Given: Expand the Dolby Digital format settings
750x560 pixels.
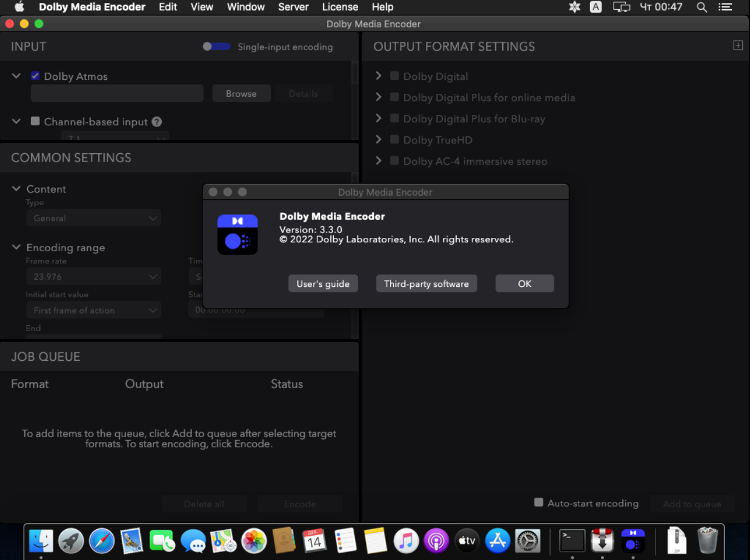Looking at the screenshot, I should pos(379,76).
